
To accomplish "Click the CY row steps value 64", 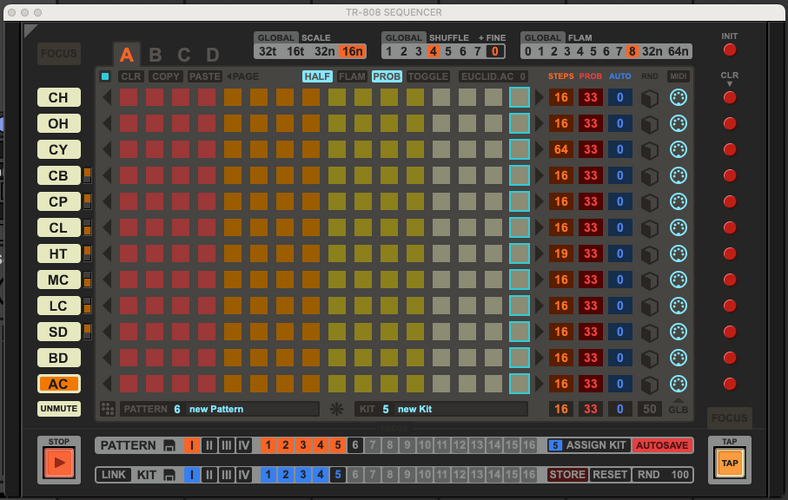I will click(561, 149).
